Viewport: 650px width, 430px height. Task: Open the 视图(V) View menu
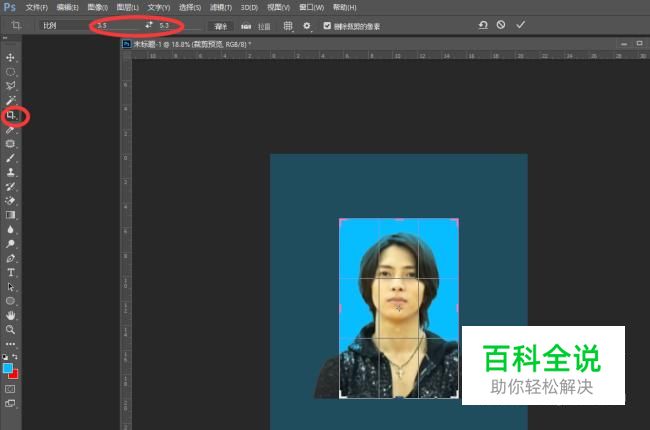[x=278, y=7]
